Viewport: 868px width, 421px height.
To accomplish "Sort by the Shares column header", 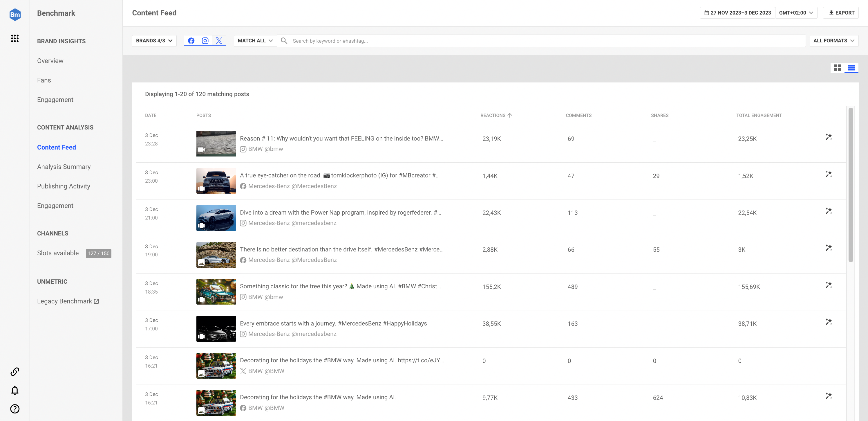I will pyautogui.click(x=659, y=115).
